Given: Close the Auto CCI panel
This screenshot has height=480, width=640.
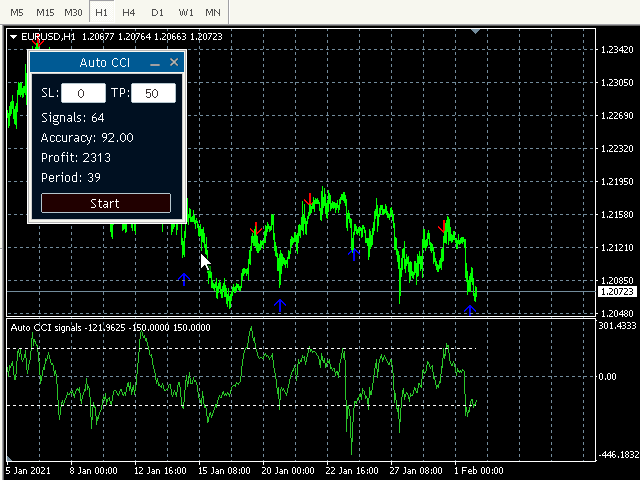Looking at the screenshot, I should (174, 62).
